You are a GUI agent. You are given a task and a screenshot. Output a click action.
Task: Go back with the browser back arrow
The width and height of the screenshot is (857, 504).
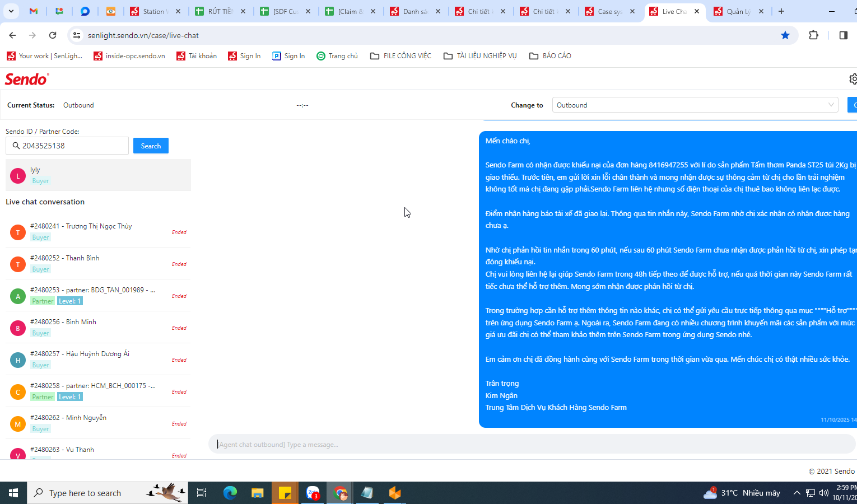pyautogui.click(x=12, y=35)
